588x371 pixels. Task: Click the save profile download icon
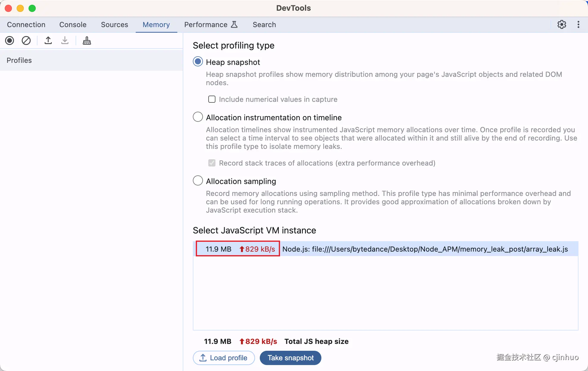pos(65,40)
